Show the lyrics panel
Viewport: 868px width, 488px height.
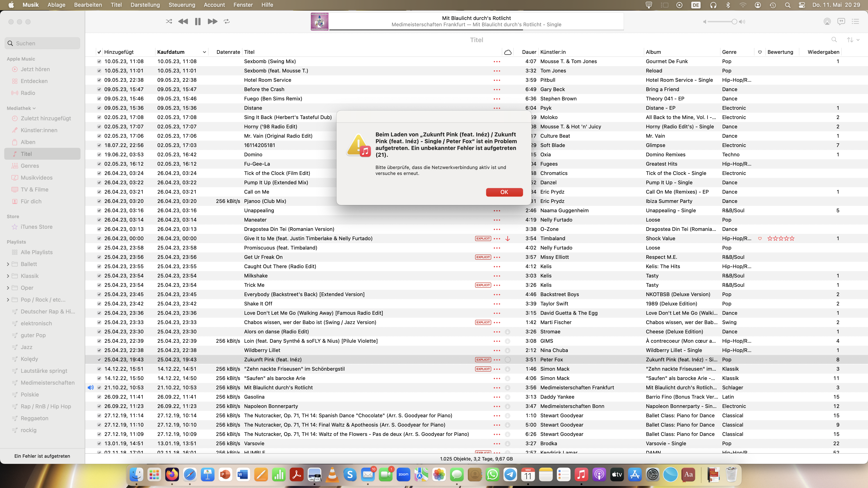841,22
